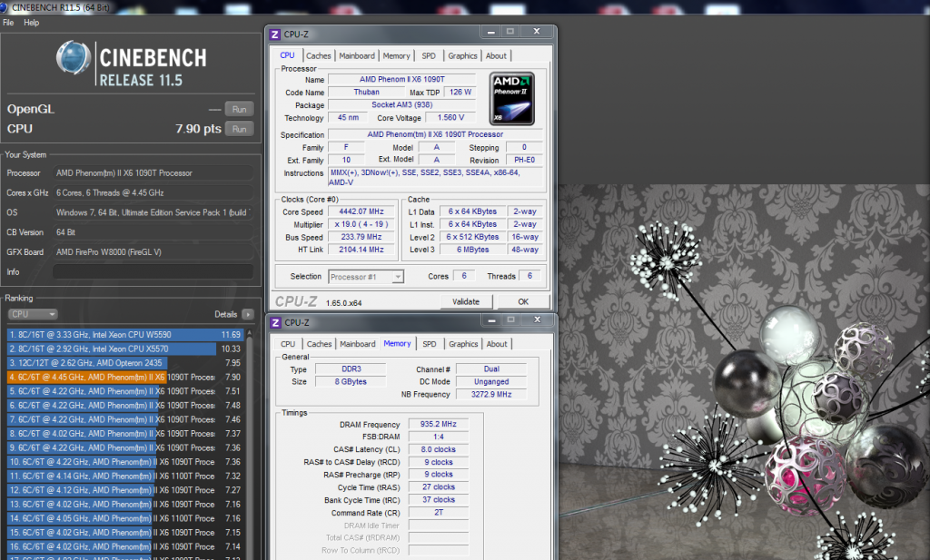Screen dimensions: 930x560
Task: Select the SPD tab in lower CPU-Z window
Action: [x=429, y=344]
